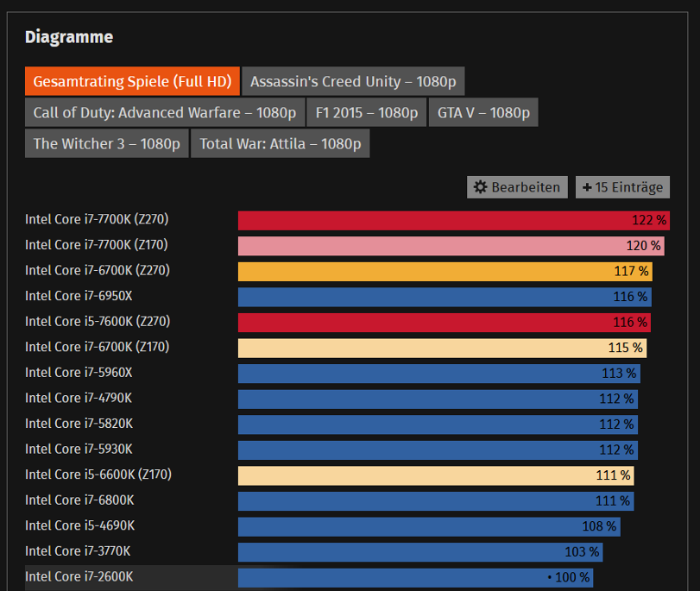Click the gear icon on Bearbeiten

click(481, 187)
